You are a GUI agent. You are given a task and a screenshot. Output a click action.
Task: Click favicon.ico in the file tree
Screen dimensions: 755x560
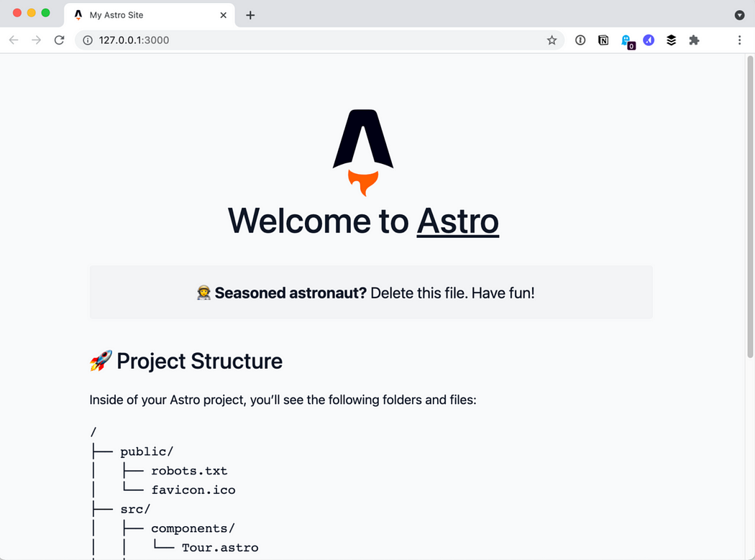coord(193,490)
